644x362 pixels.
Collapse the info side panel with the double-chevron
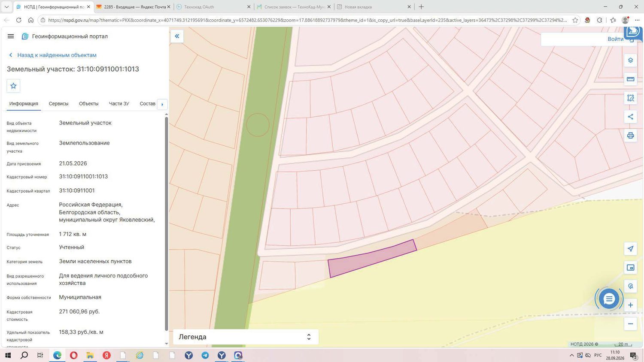coord(177,36)
